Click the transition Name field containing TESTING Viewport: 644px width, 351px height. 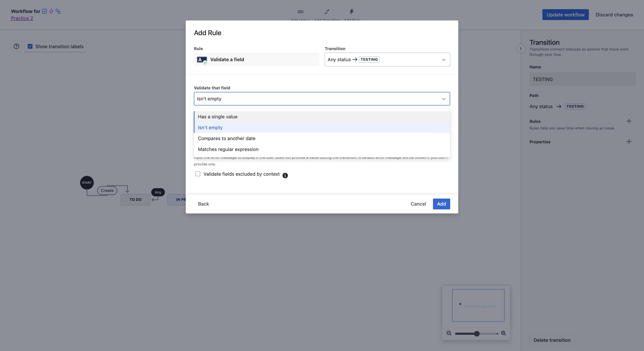[x=582, y=79]
